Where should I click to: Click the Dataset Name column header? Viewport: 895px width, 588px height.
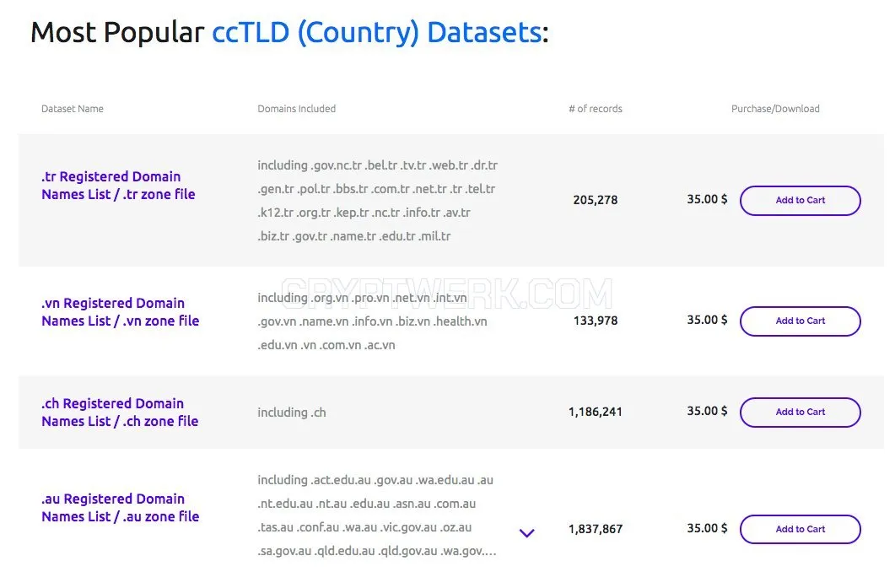[x=73, y=109]
